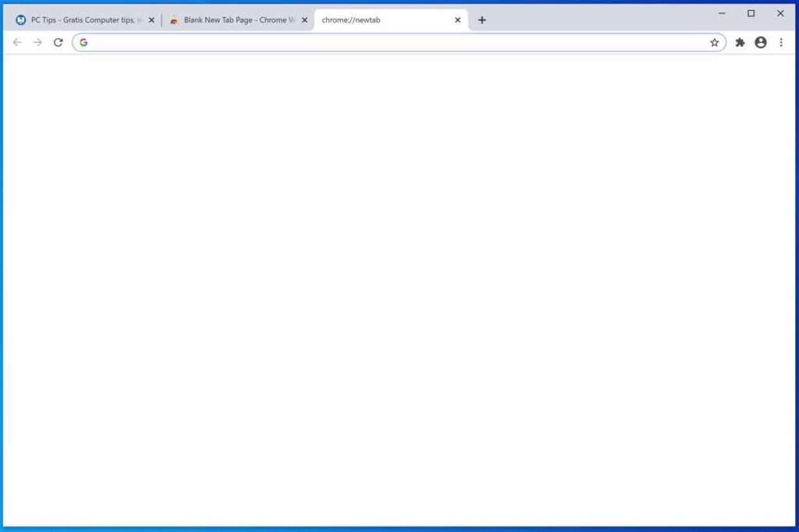Select the chrome://newtab tab
This screenshot has height=532, width=799.
pos(367,20)
